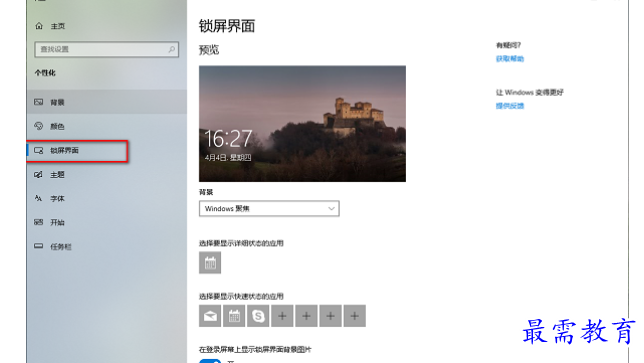Image resolution: width=644 pixels, height=363 pixels.
Task: Open 开始 settings page label
Action: coord(57,223)
